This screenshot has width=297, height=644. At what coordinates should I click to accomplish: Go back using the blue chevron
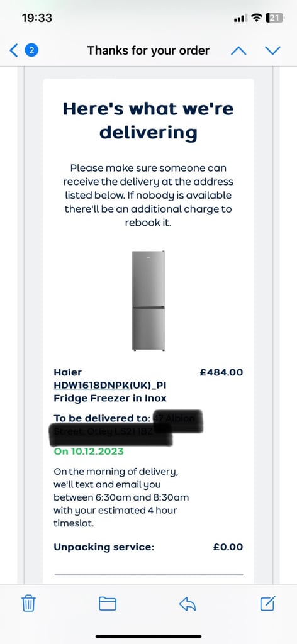coord(14,50)
